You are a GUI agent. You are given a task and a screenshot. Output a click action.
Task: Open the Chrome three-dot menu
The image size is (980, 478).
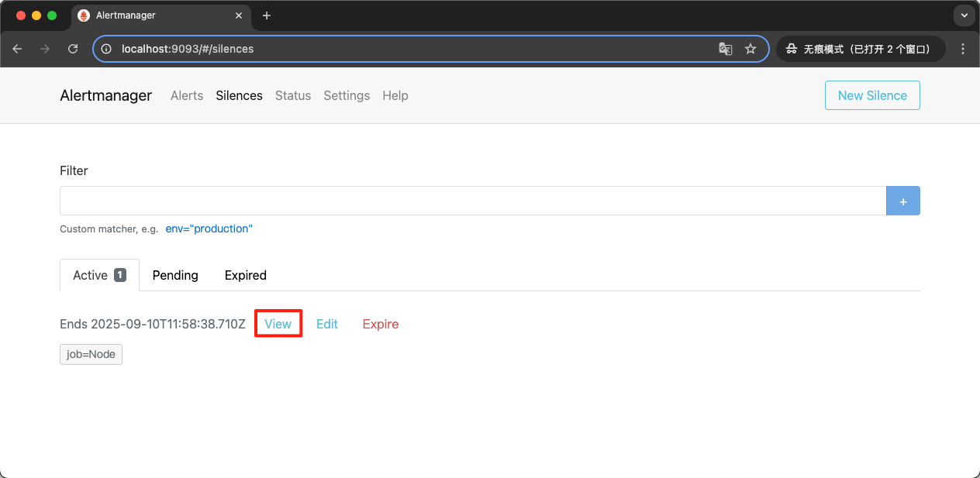tap(963, 48)
